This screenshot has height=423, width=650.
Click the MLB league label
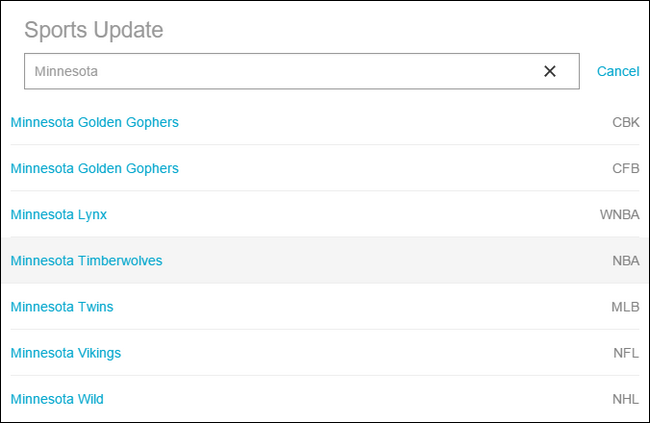tap(625, 306)
